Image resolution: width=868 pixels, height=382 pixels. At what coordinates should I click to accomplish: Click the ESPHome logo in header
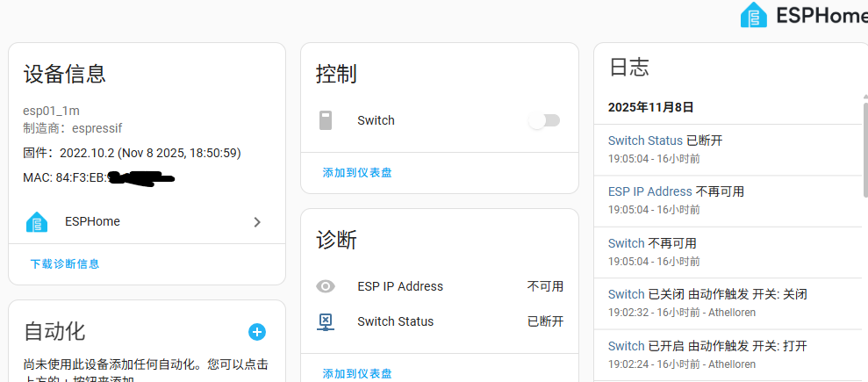click(753, 15)
